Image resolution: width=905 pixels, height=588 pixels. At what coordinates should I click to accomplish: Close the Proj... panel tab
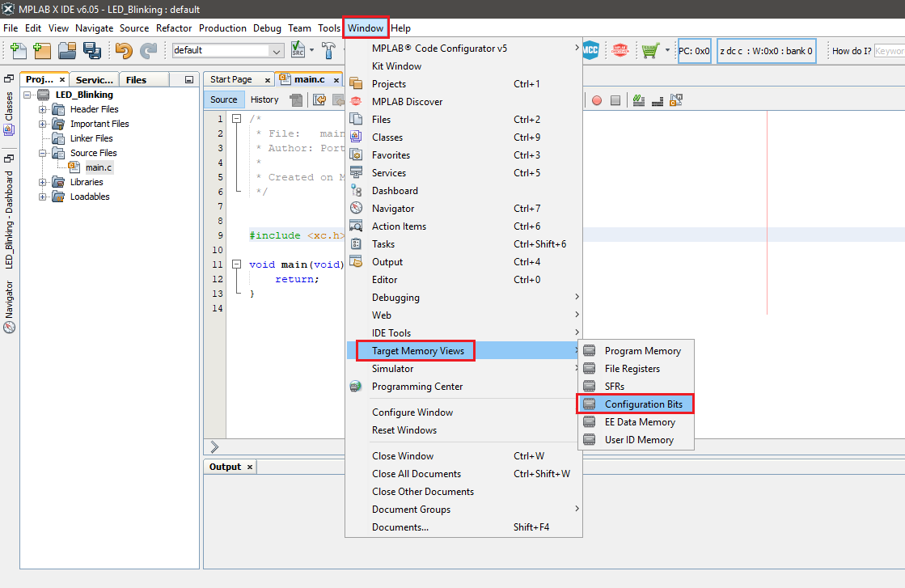(62, 79)
